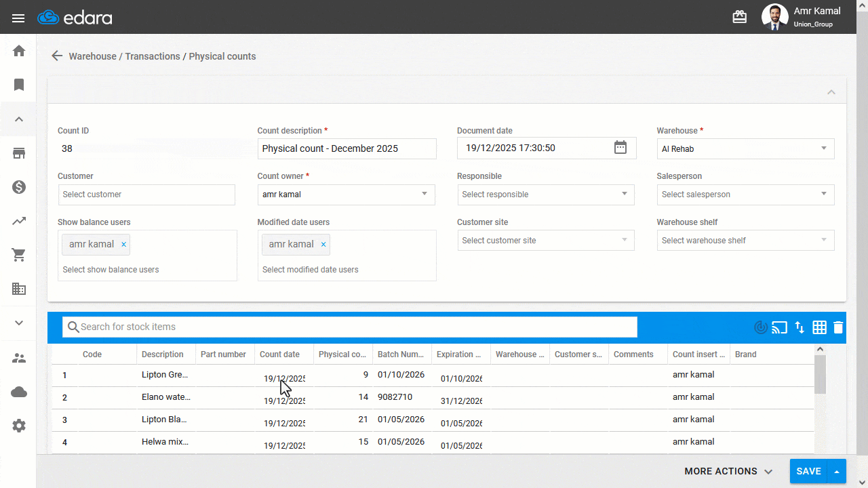868x488 pixels.
Task: Open the MORE ACTIONS menu
Action: (x=728, y=471)
